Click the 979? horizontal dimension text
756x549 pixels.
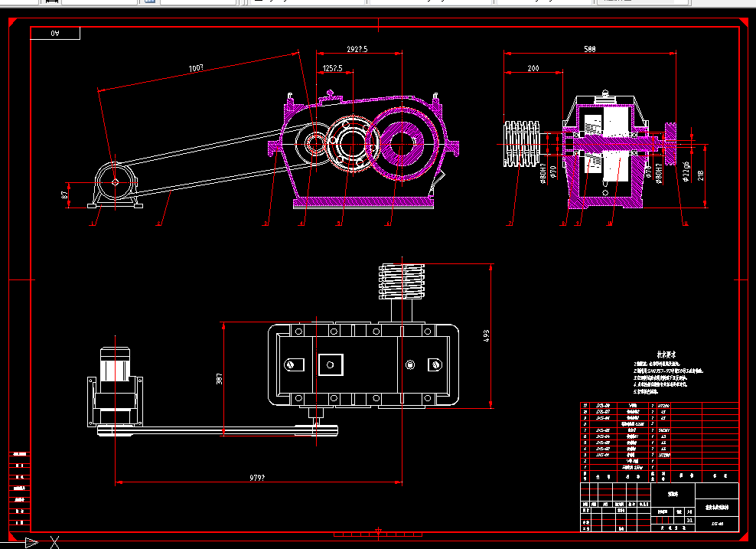point(257,478)
